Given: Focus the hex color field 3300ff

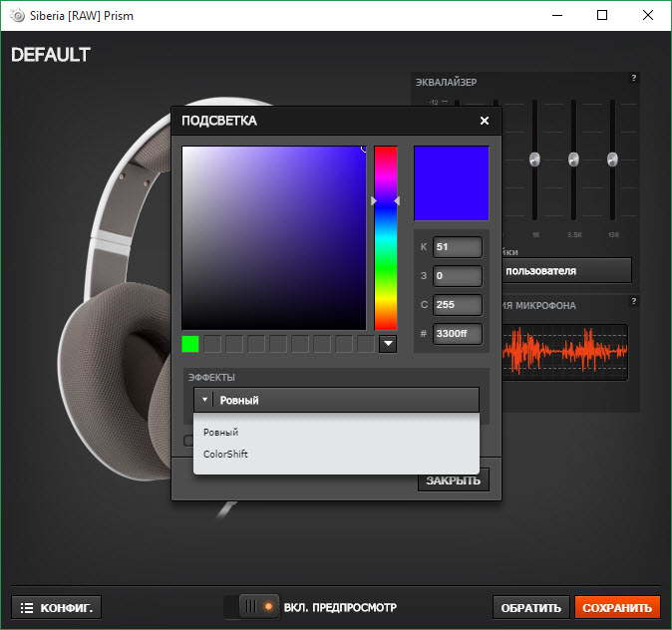Looking at the screenshot, I should click(458, 333).
